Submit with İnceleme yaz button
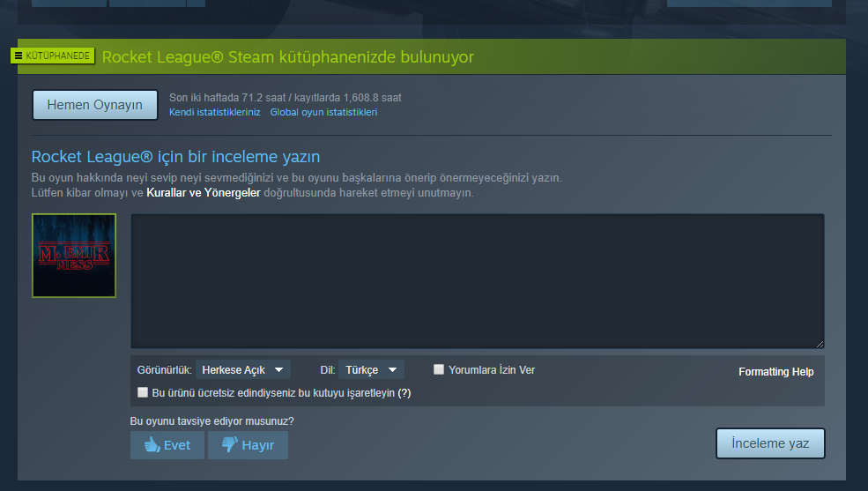Viewport: 868px width, 491px height. [x=770, y=443]
